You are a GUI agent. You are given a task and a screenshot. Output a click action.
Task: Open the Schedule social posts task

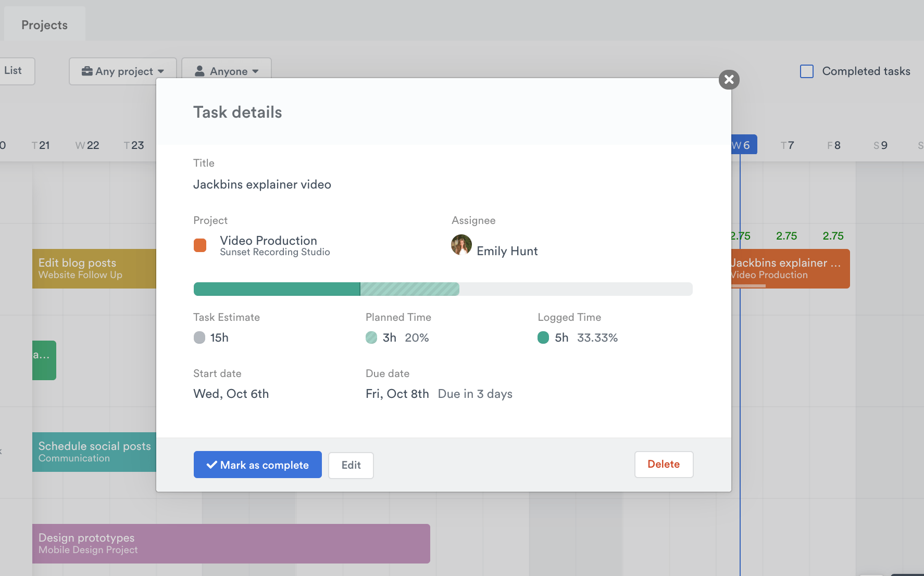(x=94, y=452)
